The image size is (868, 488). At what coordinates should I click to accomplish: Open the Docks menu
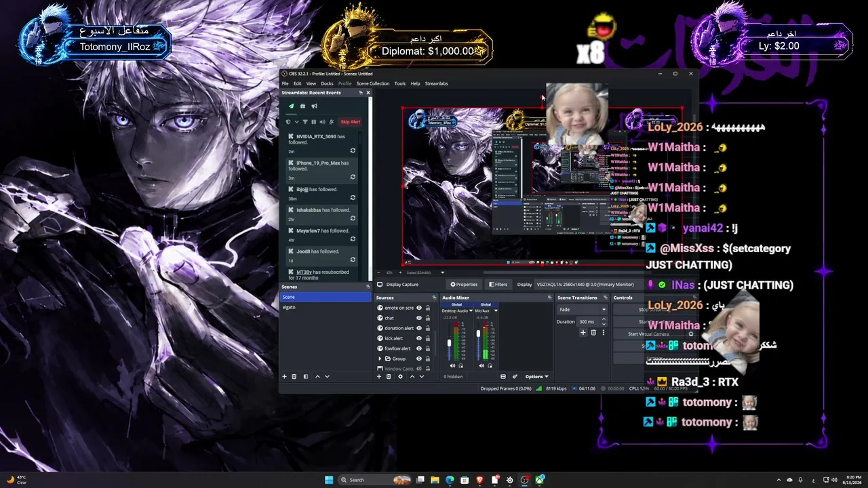327,83
